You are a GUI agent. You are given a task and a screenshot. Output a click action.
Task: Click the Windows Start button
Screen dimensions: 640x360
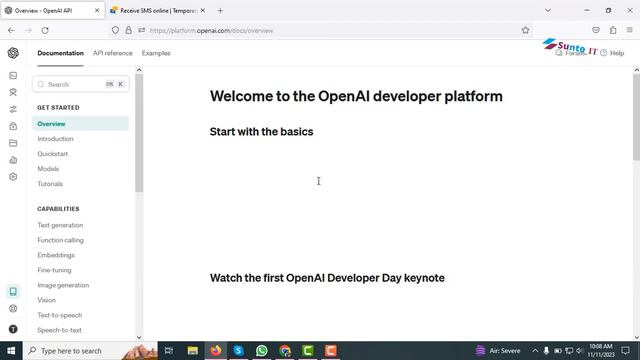pyautogui.click(x=11, y=351)
